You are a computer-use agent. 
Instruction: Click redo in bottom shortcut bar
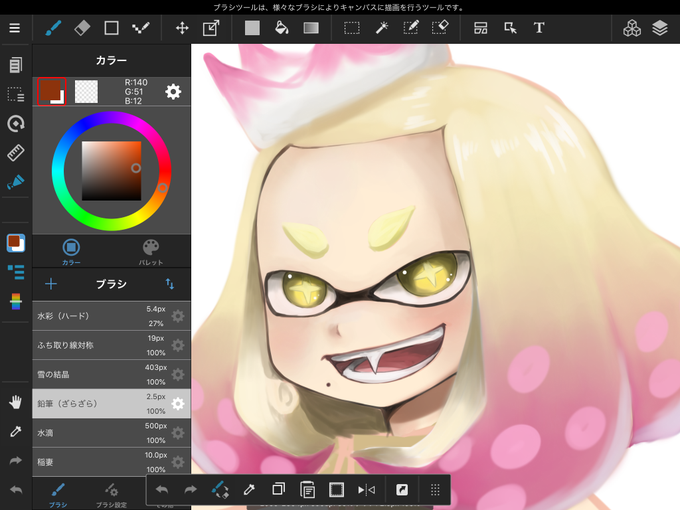point(190,490)
